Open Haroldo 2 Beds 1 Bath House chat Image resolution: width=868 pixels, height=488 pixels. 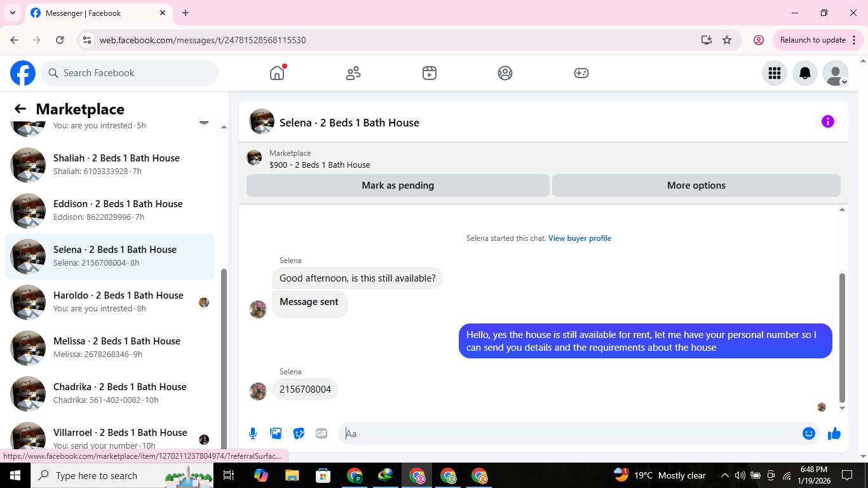click(x=110, y=302)
